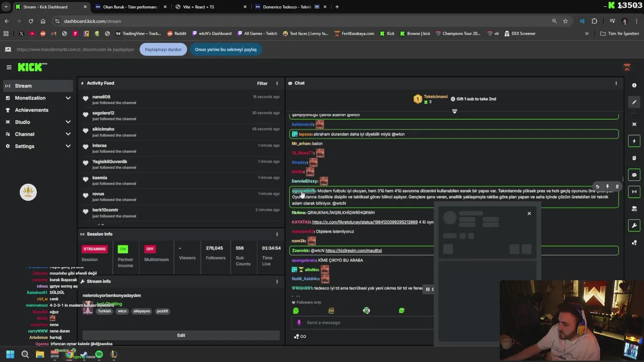
Task: Open Windows taskbar search
Action: click(x=25, y=354)
